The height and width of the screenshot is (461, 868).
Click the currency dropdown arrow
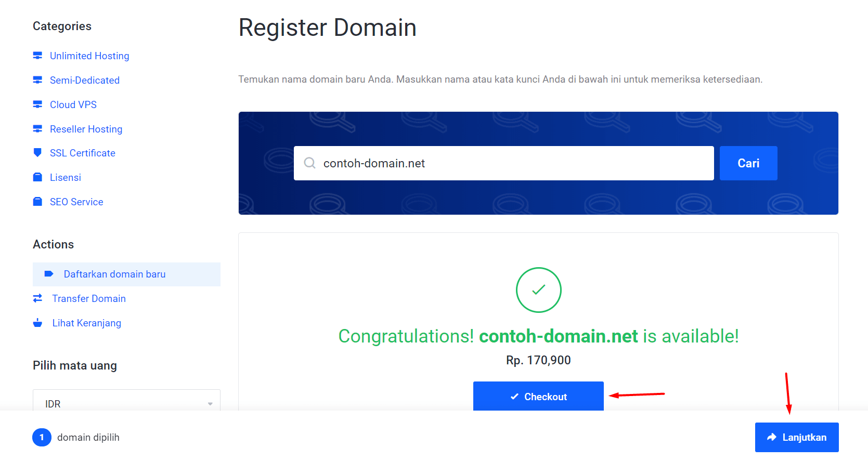[x=210, y=404]
